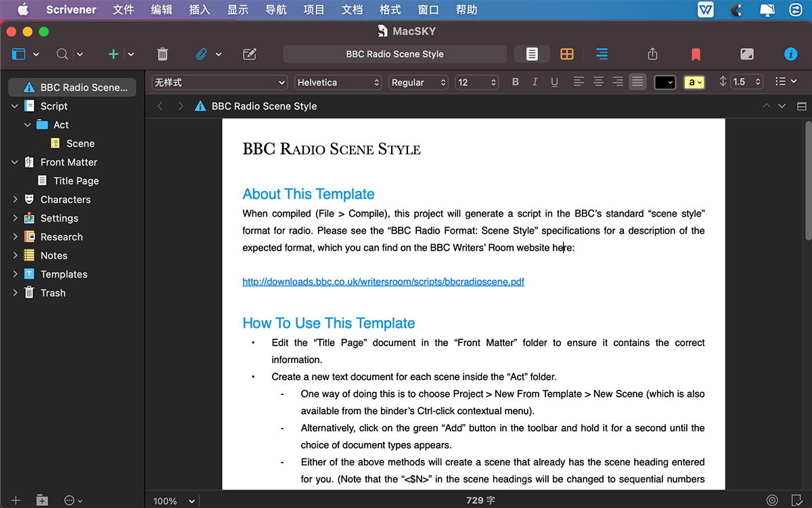Click the editor split toggle icon
Image resolution: width=812 pixels, height=508 pixels.
[x=802, y=106]
